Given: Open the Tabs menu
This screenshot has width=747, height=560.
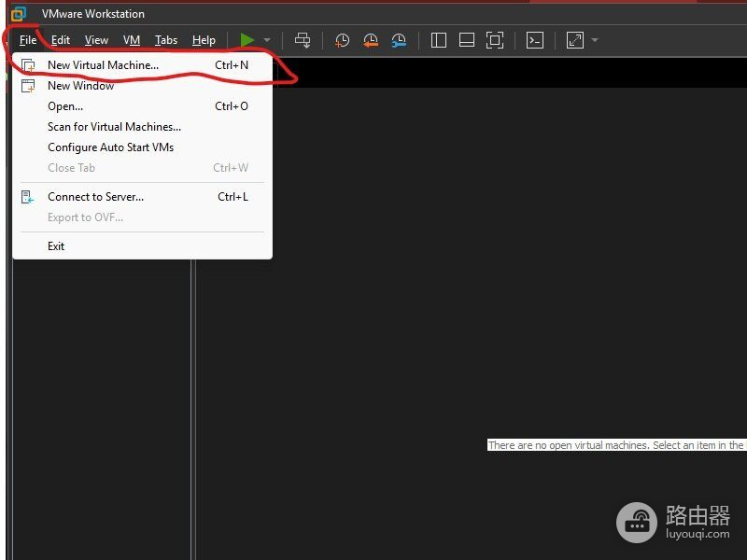Looking at the screenshot, I should 166,40.
